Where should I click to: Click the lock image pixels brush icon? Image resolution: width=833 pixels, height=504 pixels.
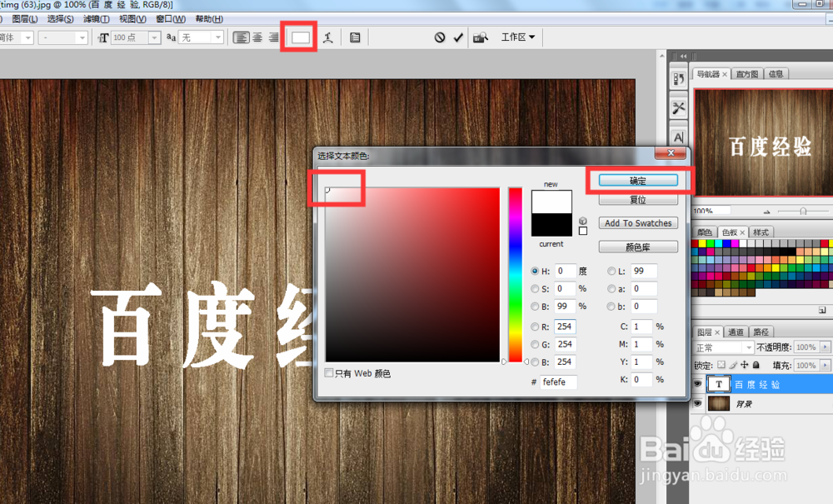click(x=733, y=365)
